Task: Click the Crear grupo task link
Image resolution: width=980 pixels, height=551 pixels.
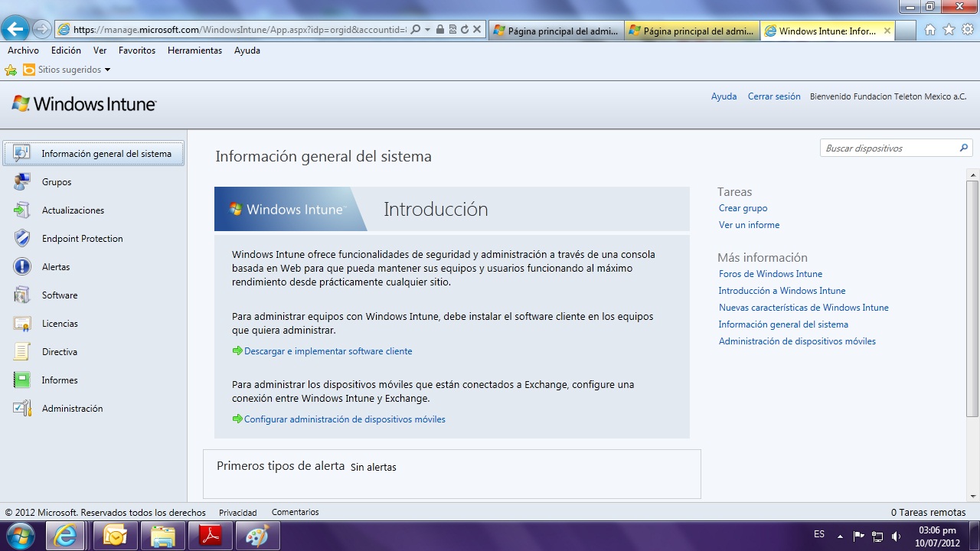Action: pyautogui.click(x=743, y=208)
